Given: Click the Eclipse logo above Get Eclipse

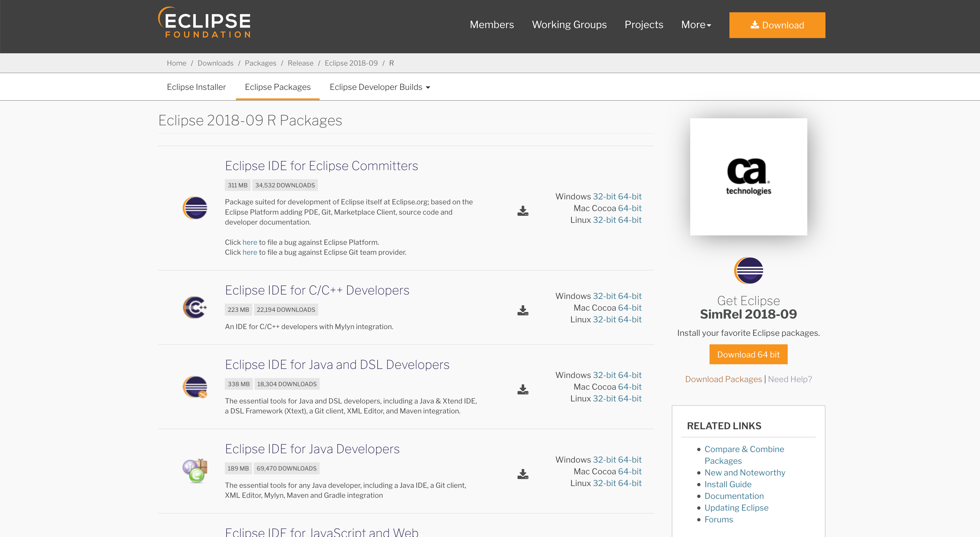Looking at the screenshot, I should (x=748, y=271).
